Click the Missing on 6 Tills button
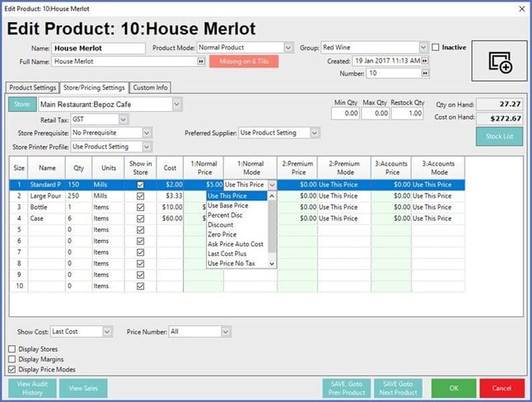The image size is (532, 402). click(244, 62)
